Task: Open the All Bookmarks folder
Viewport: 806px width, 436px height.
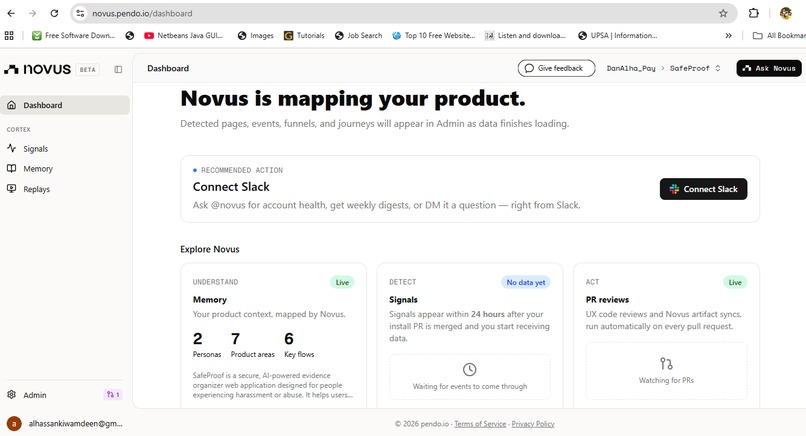Action: 779,35
